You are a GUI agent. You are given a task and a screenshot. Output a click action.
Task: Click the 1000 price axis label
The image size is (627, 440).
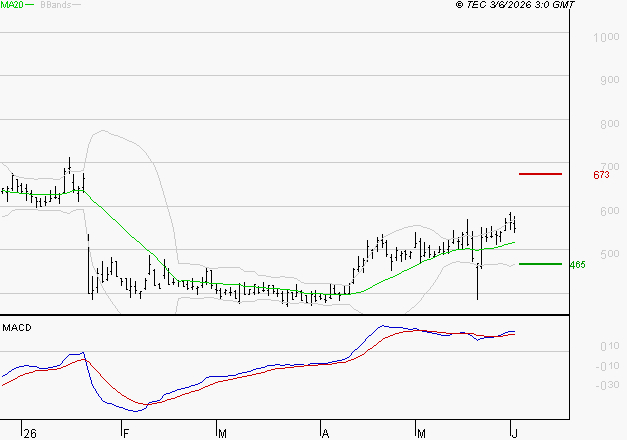pos(606,37)
